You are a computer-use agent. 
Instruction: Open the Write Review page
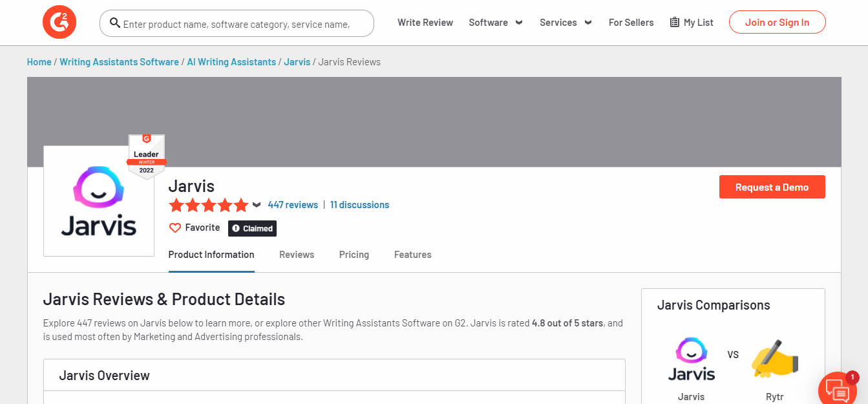coord(425,23)
